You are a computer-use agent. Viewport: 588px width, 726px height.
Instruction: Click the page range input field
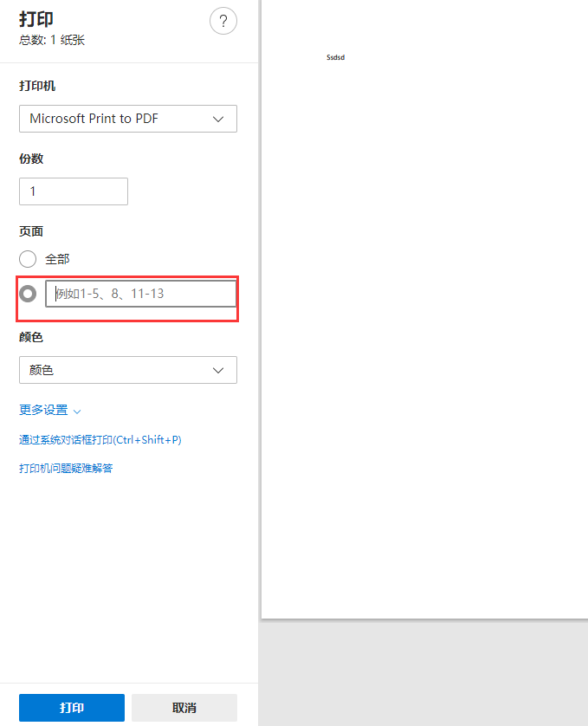(x=141, y=294)
